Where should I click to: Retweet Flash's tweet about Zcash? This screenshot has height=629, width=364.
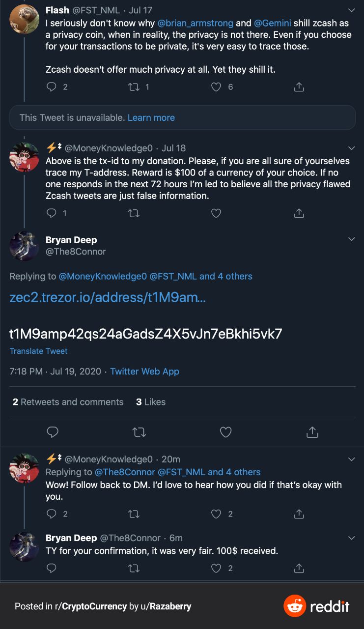coord(134,87)
